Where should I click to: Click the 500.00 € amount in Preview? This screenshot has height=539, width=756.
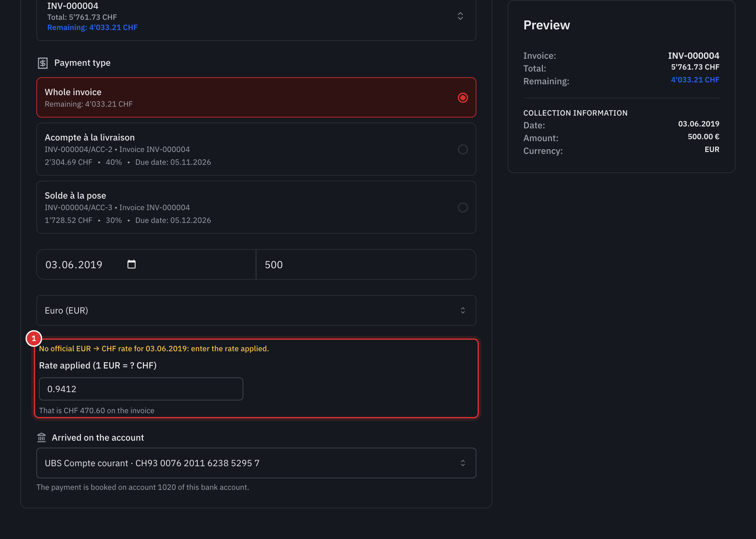pos(703,137)
